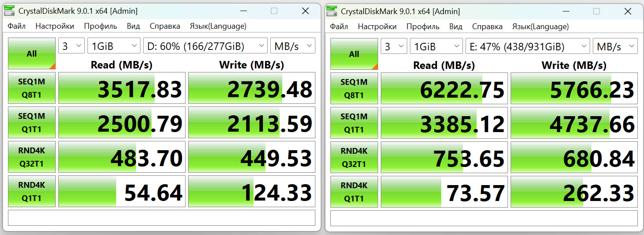Click the 2113.59 write result
This screenshot has width=644, height=235.
[252, 123]
